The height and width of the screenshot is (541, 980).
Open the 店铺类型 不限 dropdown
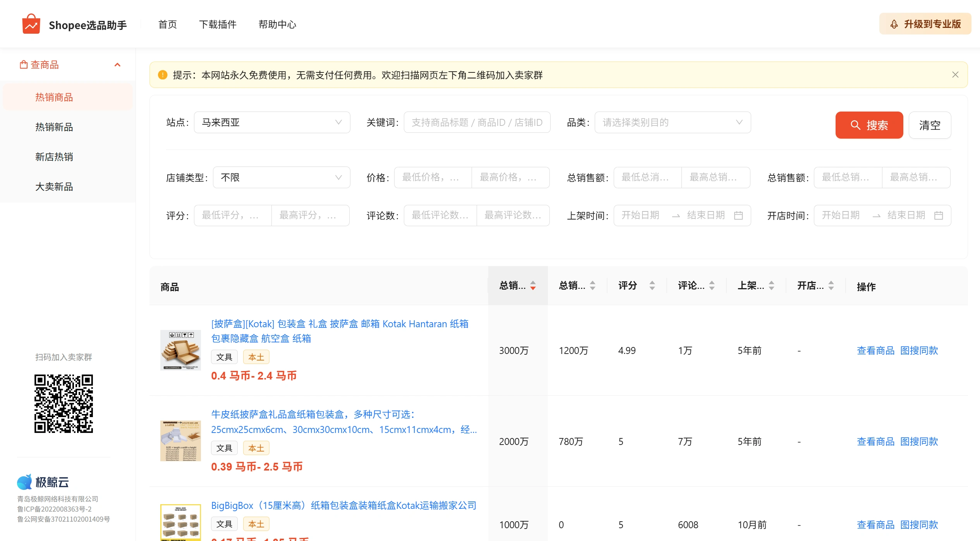pos(281,177)
